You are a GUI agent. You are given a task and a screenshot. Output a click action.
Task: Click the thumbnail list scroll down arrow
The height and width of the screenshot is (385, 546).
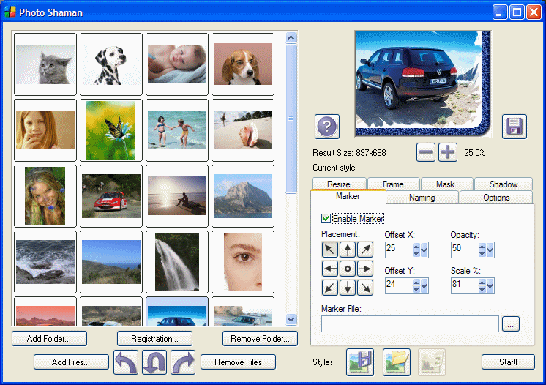(291, 319)
